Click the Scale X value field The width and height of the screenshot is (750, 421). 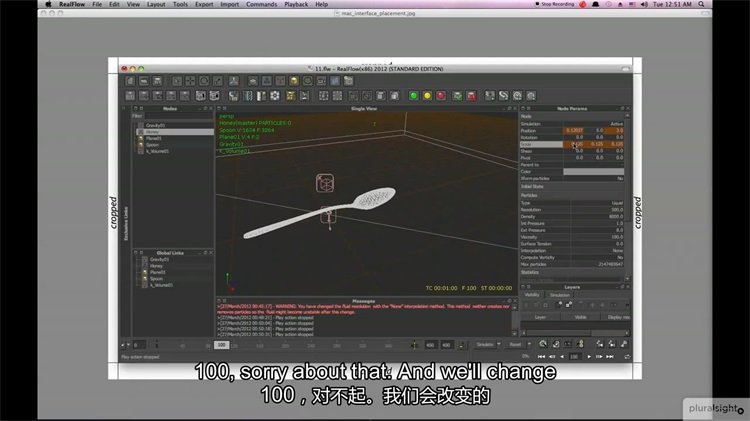(574, 144)
